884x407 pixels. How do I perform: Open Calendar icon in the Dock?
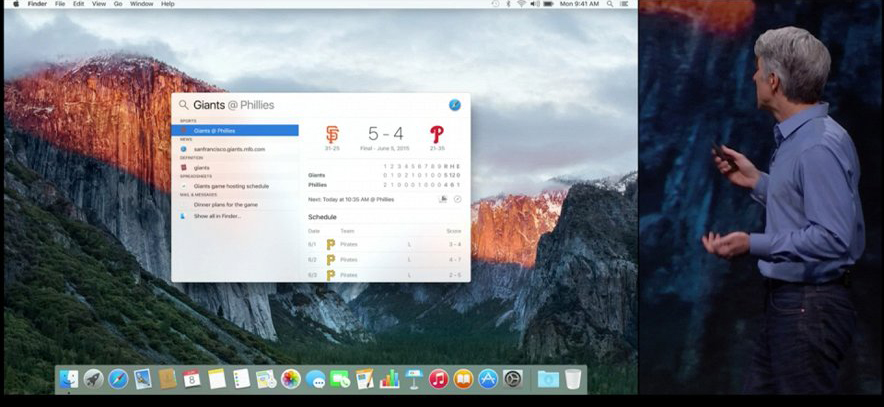click(192, 379)
